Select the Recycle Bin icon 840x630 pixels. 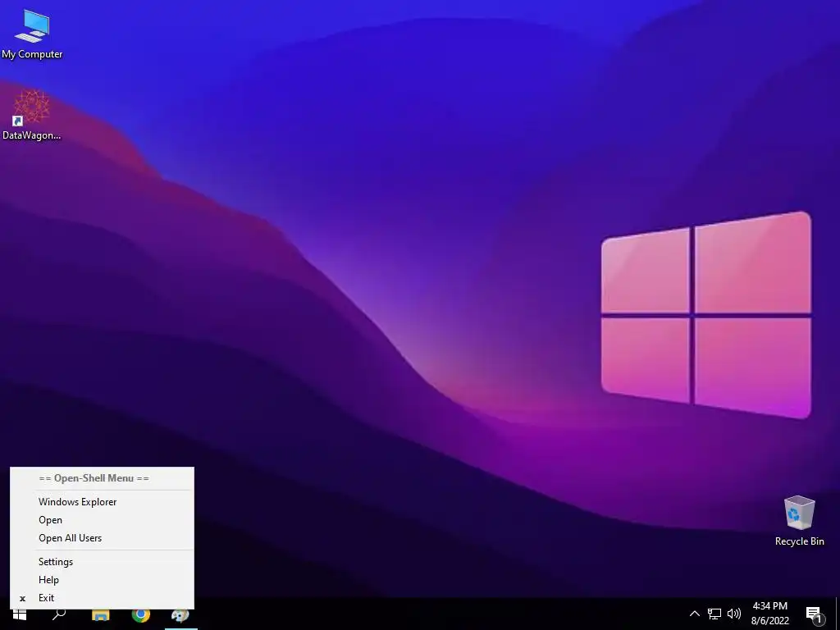(x=799, y=521)
